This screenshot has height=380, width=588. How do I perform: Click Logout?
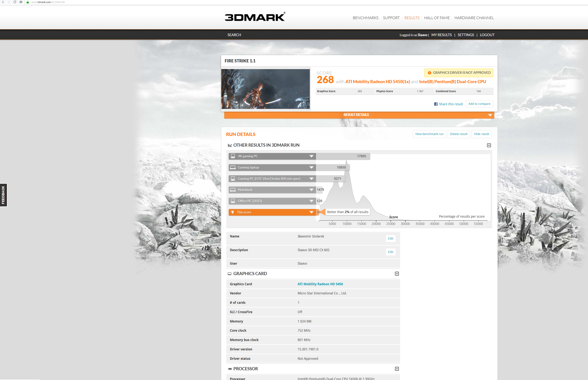[487, 35]
